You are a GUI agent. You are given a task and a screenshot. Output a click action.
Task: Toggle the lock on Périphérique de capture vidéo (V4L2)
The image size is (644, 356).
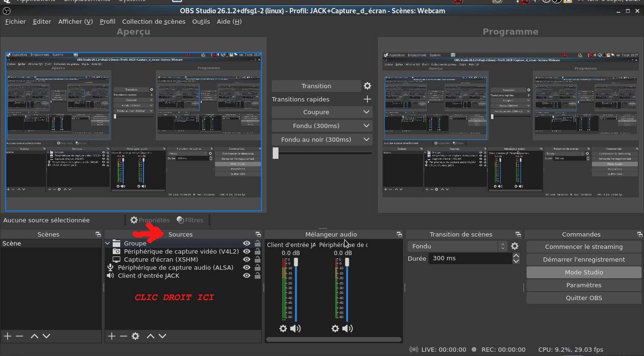click(x=258, y=252)
